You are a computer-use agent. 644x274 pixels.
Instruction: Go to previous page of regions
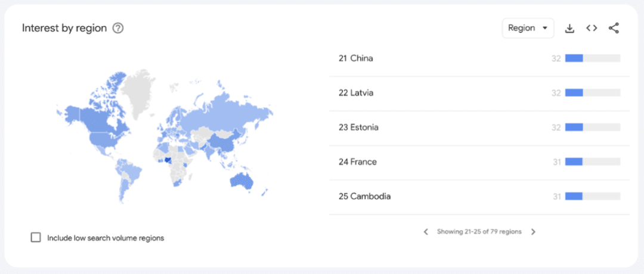tap(426, 232)
